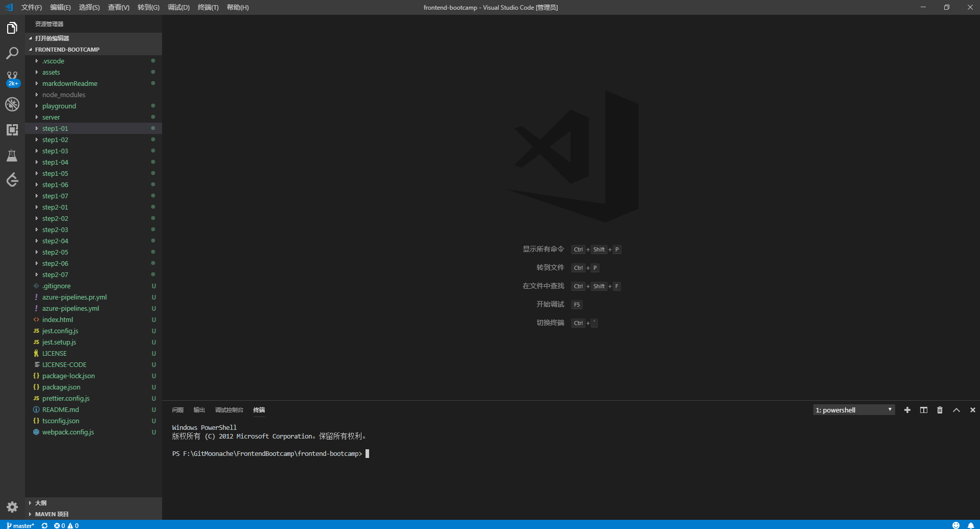Open the .gitignore file
980x529 pixels.
click(x=94, y=286)
